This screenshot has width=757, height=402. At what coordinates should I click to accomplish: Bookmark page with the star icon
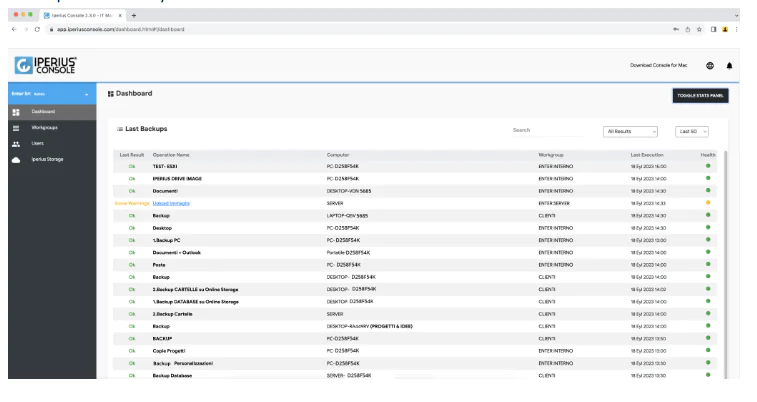click(700, 29)
